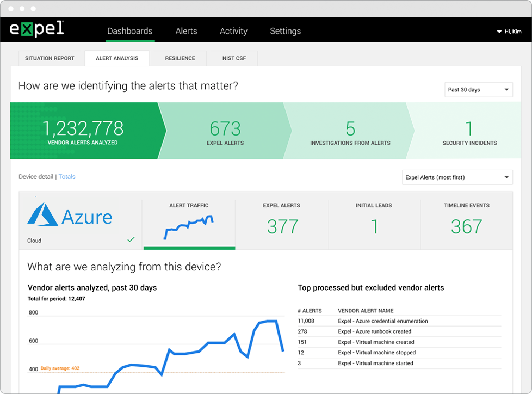Click the Virtual machine created row
This screenshot has height=394, width=532.
tap(399, 342)
